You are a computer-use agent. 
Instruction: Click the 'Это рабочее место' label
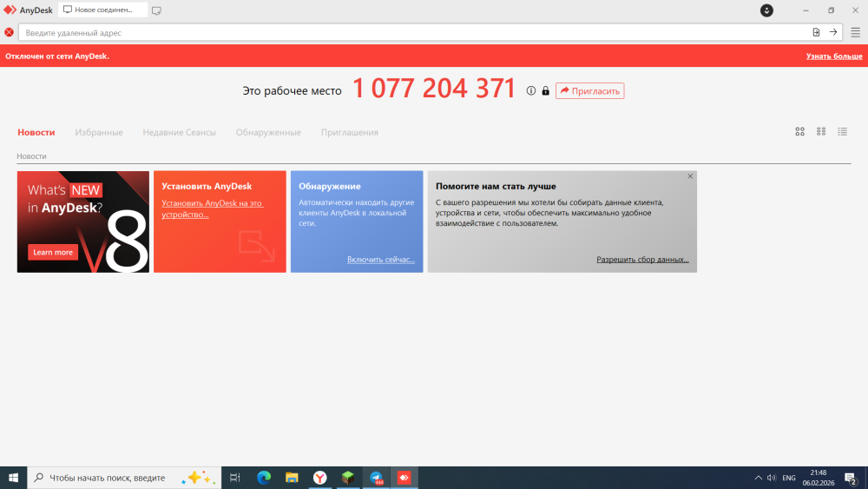coord(292,91)
